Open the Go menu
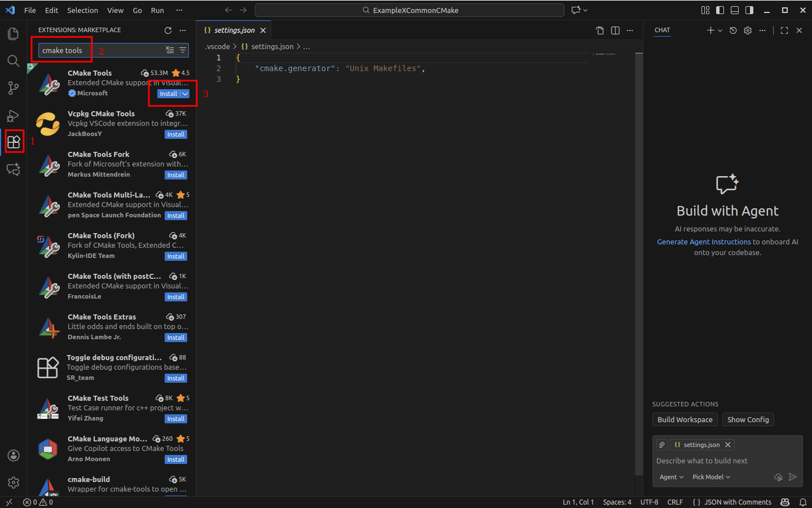This screenshot has height=508, width=812. [x=137, y=10]
